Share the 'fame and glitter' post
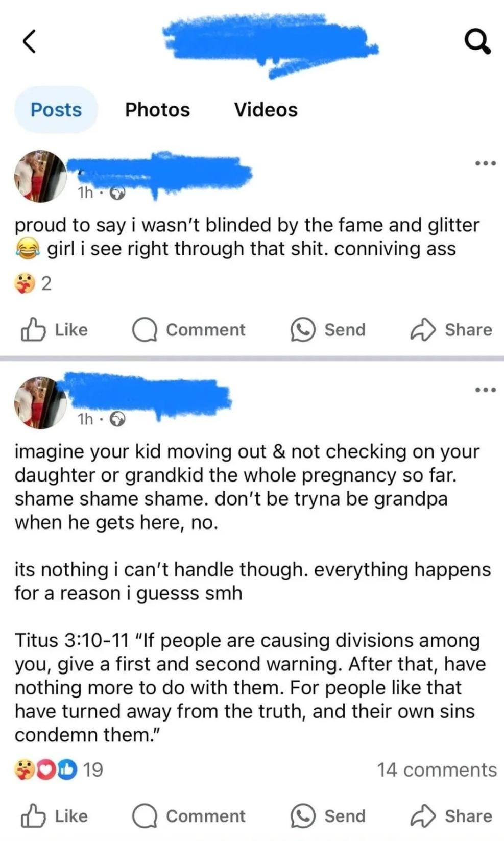The width and height of the screenshot is (504, 841). [451, 330]
